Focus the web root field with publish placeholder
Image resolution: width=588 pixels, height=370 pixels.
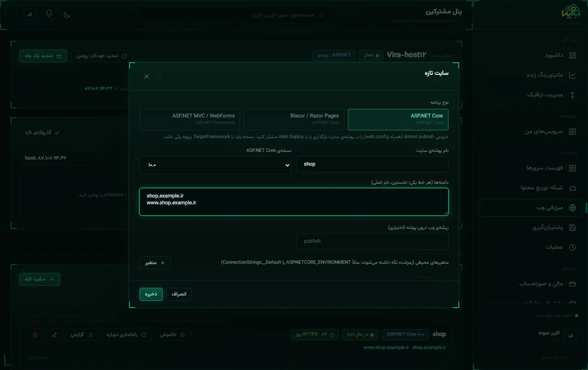click(x=372, y=241)
